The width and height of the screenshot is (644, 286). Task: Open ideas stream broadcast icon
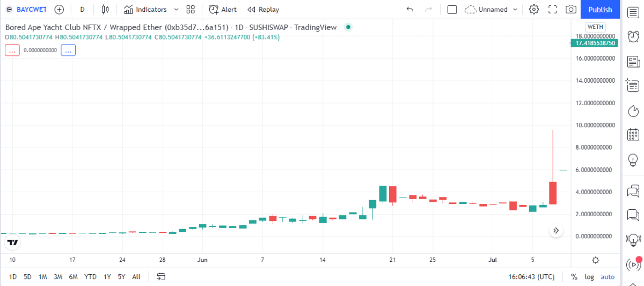(633, 240)
